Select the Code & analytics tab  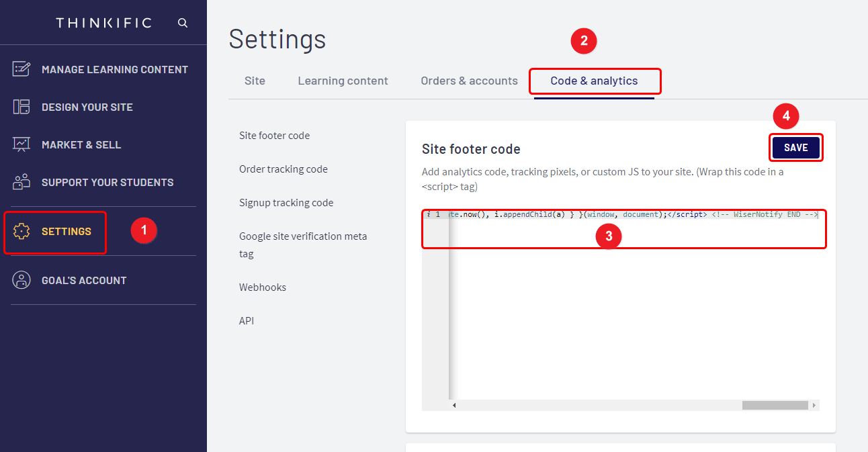595,81
